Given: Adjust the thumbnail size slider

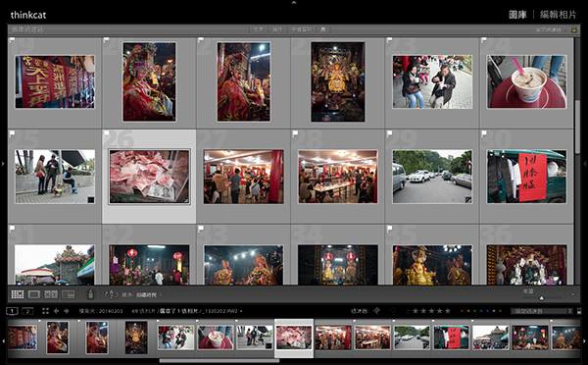Looking at the screenshot, I should click(542, 297).
